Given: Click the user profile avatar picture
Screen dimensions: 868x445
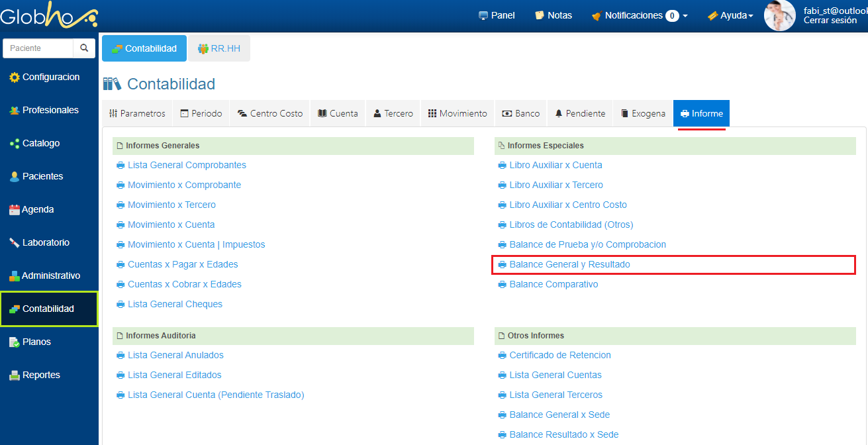Looking at the screenshot, I should pyautogui.click(x=779, y=15).
